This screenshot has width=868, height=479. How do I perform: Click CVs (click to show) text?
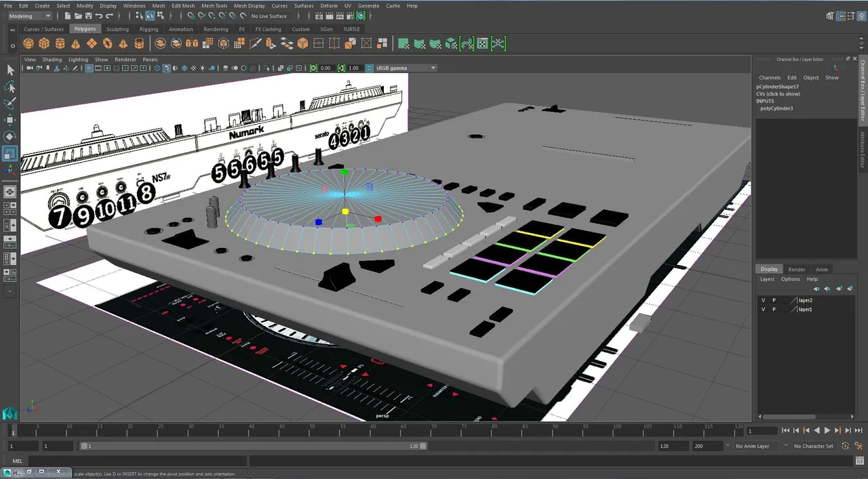coord(778,94)
